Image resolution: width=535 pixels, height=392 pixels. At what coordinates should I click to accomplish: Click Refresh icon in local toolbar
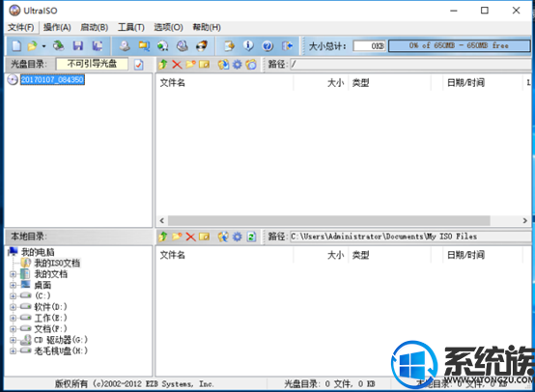click(251, 237)
